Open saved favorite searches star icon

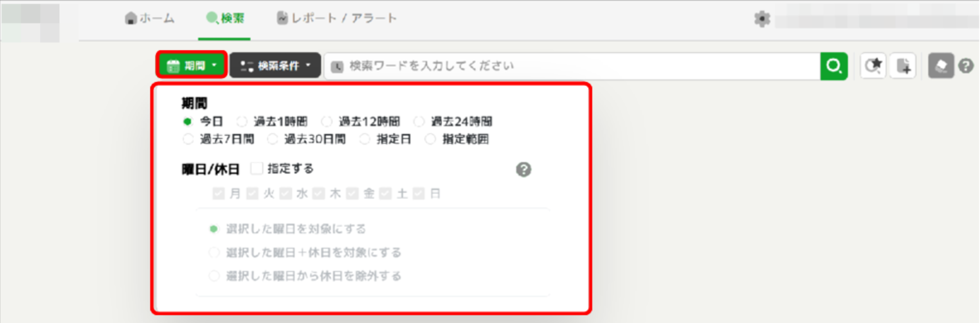pyautogui.click(x=874, y=65)
